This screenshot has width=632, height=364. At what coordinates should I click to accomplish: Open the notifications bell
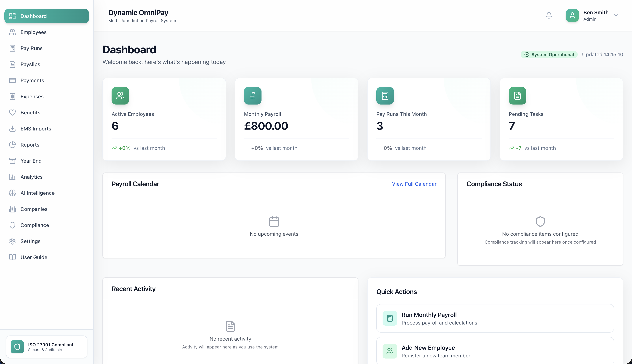549,16
